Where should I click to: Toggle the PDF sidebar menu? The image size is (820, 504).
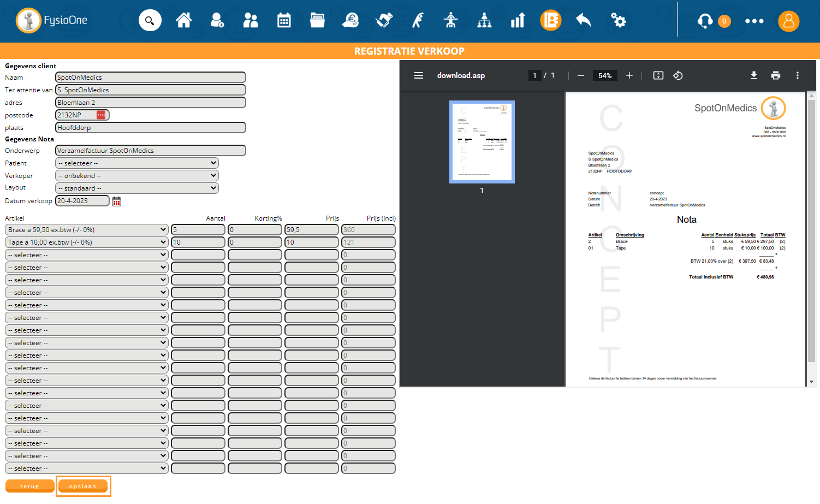tap(419, 75)
